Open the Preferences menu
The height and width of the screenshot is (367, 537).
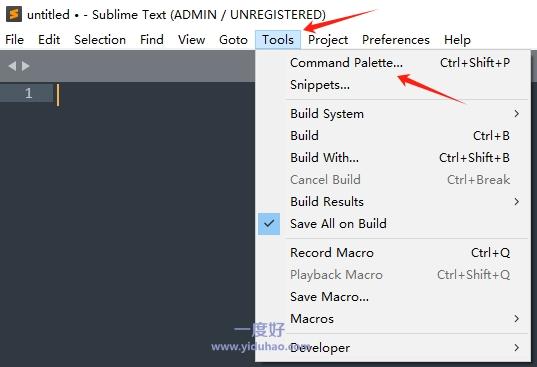396,40
